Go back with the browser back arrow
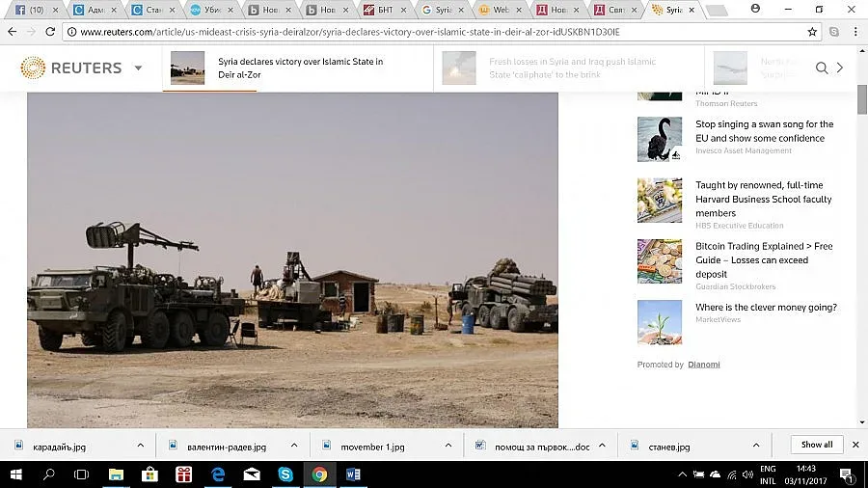The image size is (868, 488). tap(12, 32)
